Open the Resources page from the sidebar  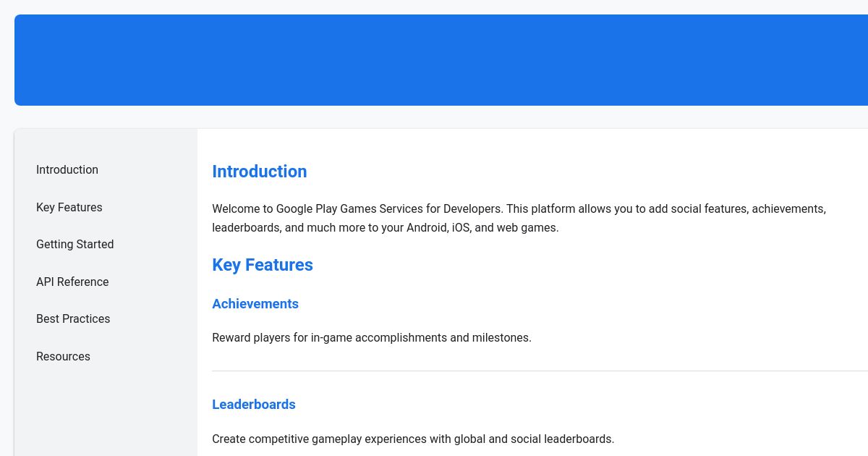[x=63, y=356]
